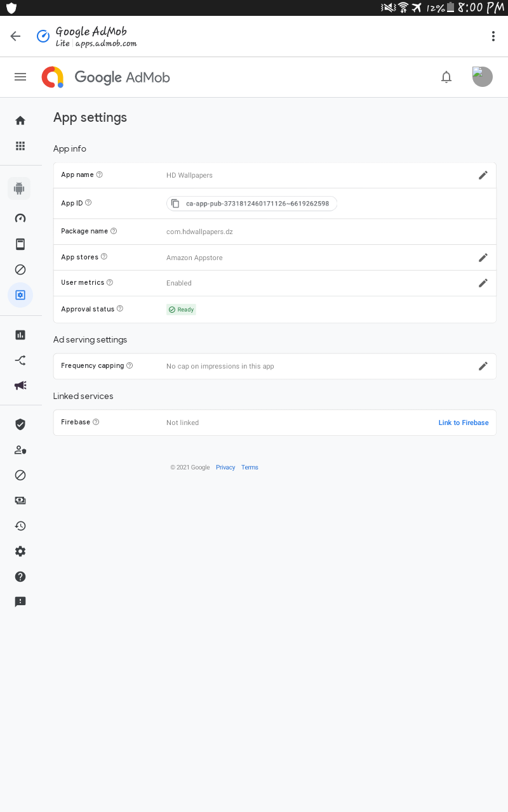Edit Frequency capping setting
This screenshot has width=508, height=812.
click(483, 366)
